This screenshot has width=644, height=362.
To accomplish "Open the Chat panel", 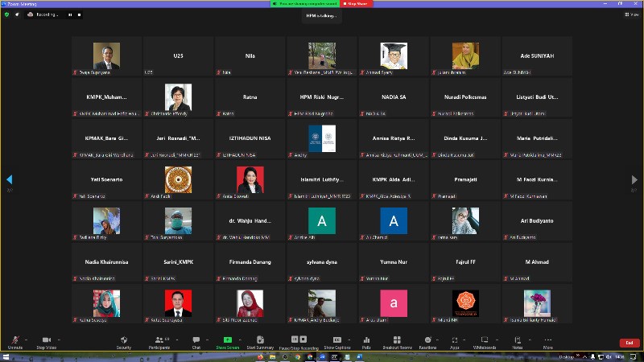I will click(x=196, y=340).
